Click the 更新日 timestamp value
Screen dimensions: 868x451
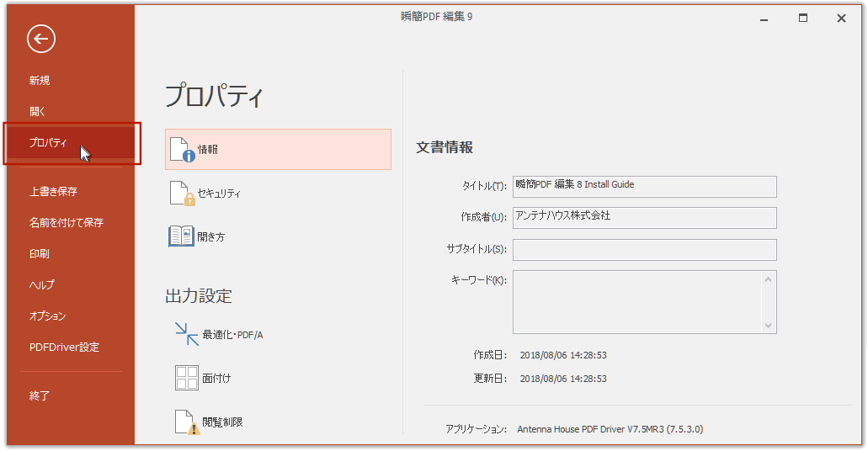[x=563, y=379]
